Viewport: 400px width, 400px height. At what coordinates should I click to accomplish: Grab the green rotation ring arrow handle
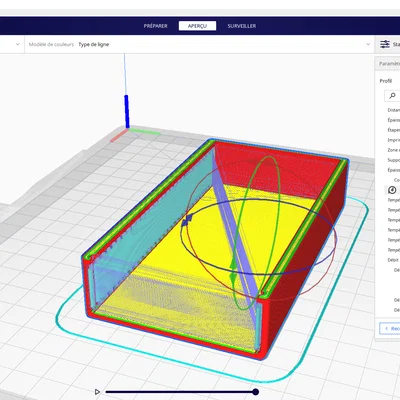click(233, 271)
